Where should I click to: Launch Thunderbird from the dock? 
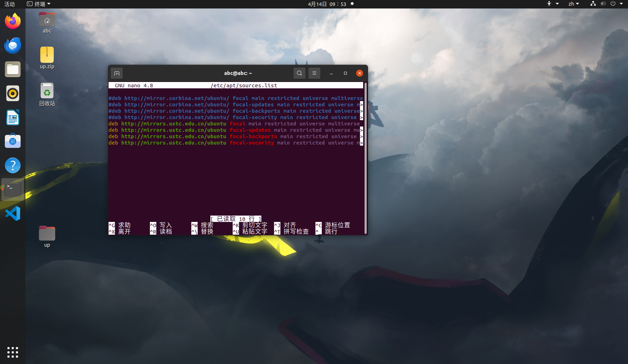tap(12, 45)
